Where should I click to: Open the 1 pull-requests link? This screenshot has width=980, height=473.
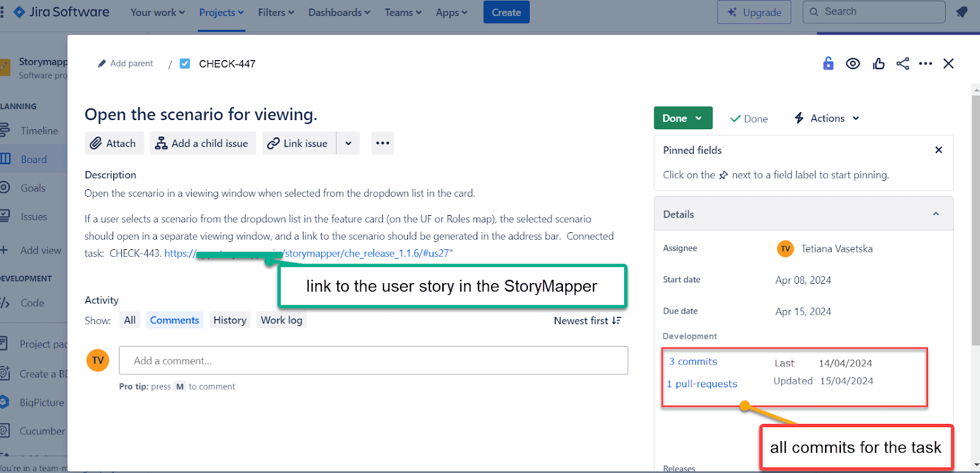[x=702, y=384]
